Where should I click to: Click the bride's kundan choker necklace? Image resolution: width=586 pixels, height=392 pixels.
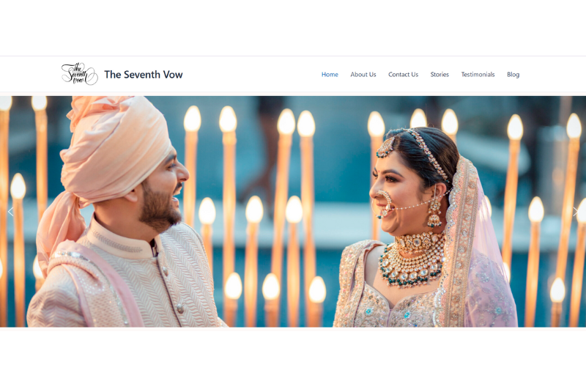click(415, 258)
